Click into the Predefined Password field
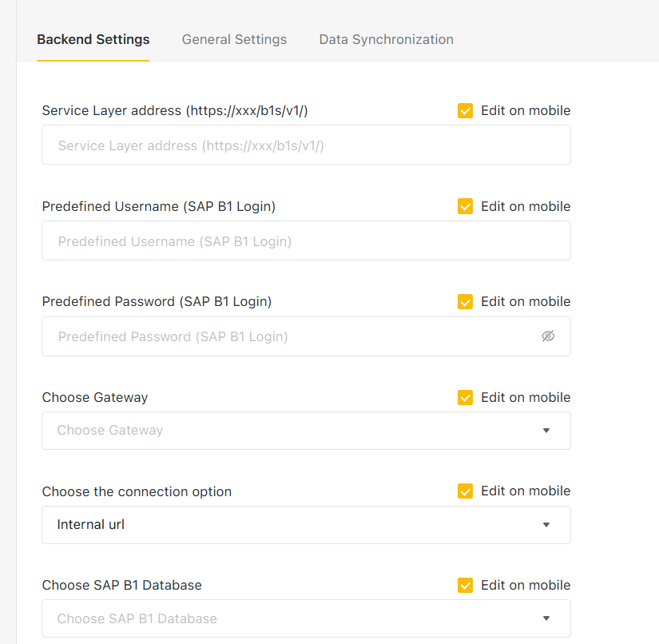This screenshot has height=644, width=659. pos(288,336)
